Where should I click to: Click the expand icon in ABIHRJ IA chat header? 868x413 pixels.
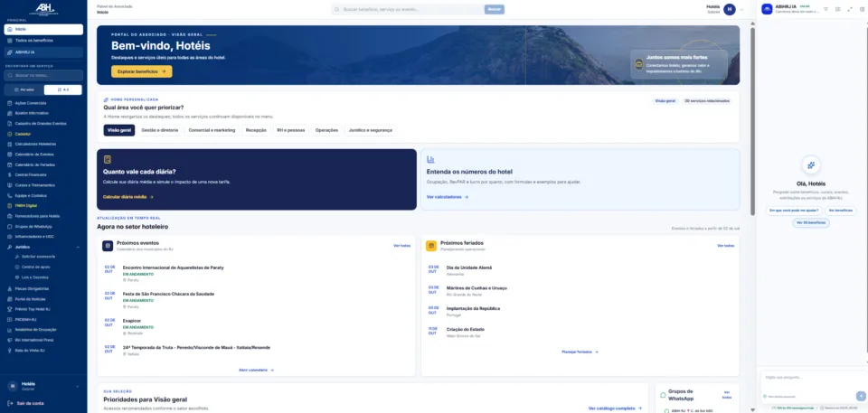(850, 9)
